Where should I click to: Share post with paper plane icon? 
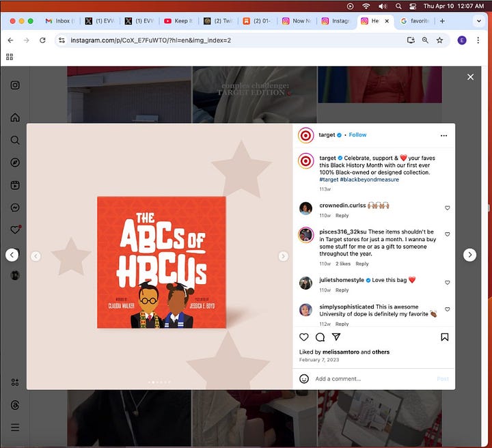pos(336,337)
